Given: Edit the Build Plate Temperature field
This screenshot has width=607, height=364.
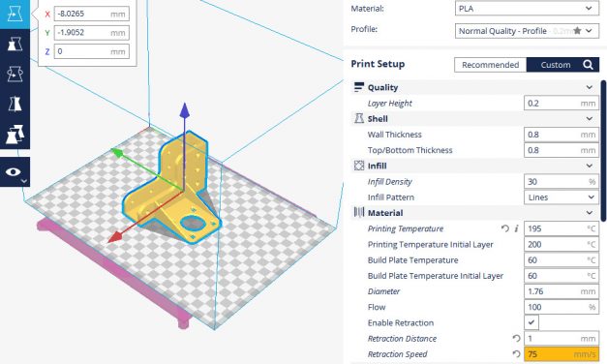Looking at the screenshot, I should [561, 259].
